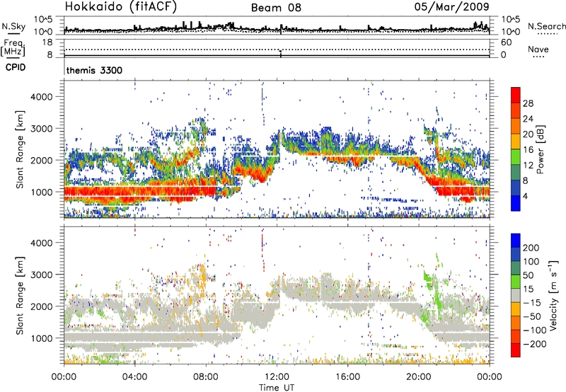
Task: Click the "24" Power colorbar value
Action: click(x=528, y=119)
